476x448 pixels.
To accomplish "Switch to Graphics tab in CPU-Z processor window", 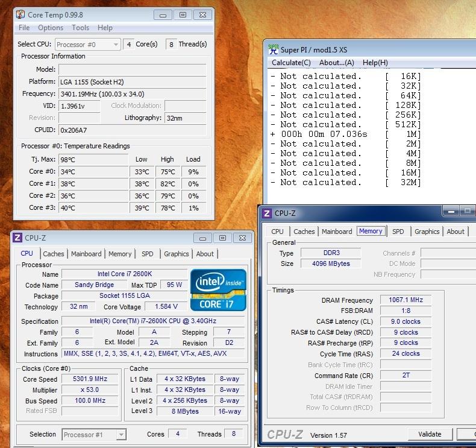I will pyautogui.click(x=177, y=254).
